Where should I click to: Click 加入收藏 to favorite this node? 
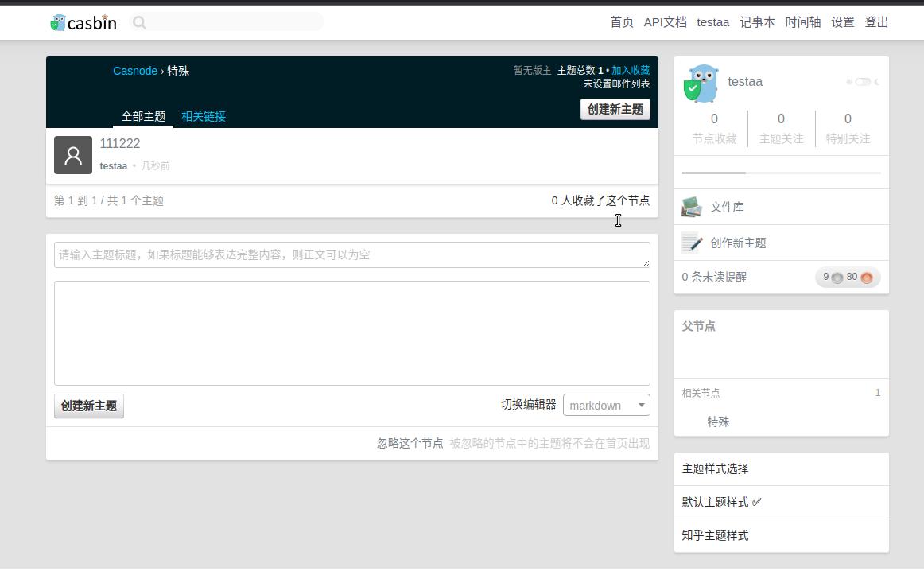[630, 70]
